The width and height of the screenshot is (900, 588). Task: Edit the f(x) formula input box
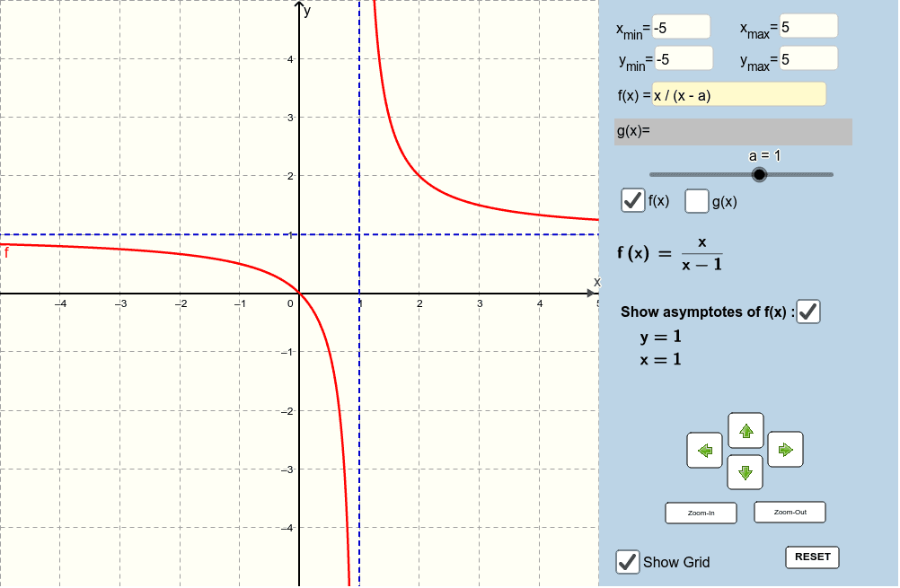pyautogui.click(x=739, y=94)
